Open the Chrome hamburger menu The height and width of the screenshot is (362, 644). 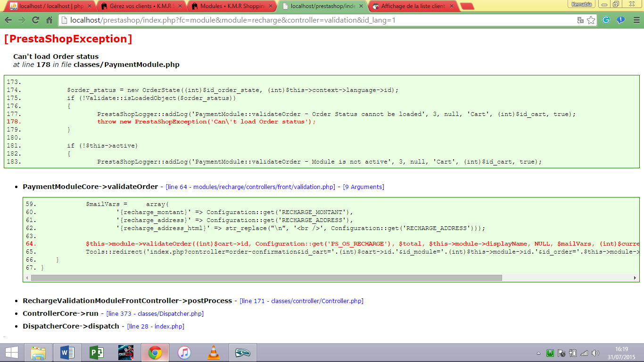point(636,20)
